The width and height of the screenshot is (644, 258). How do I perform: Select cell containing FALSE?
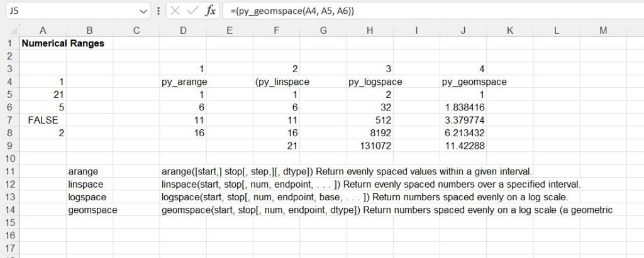[43, 119]
